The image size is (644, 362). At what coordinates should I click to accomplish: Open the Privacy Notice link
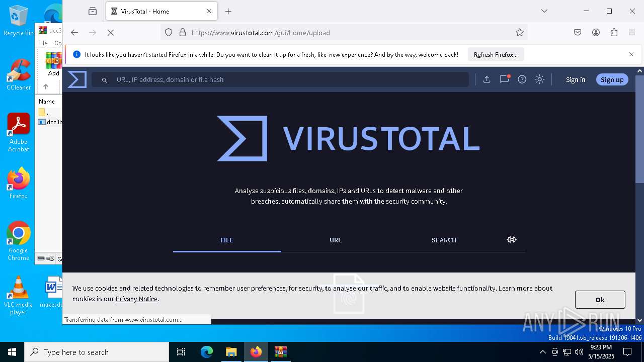(x=136, y=299)
